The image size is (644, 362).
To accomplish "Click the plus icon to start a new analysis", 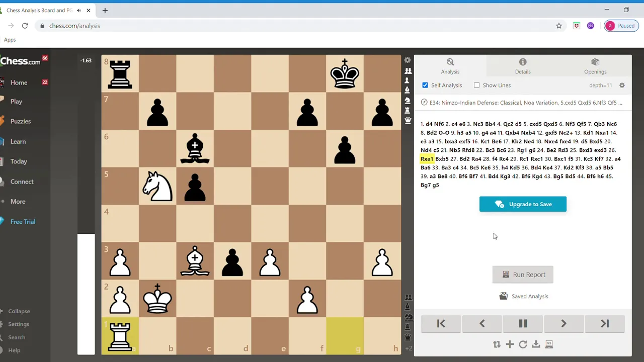I will (x=510, y=344).
